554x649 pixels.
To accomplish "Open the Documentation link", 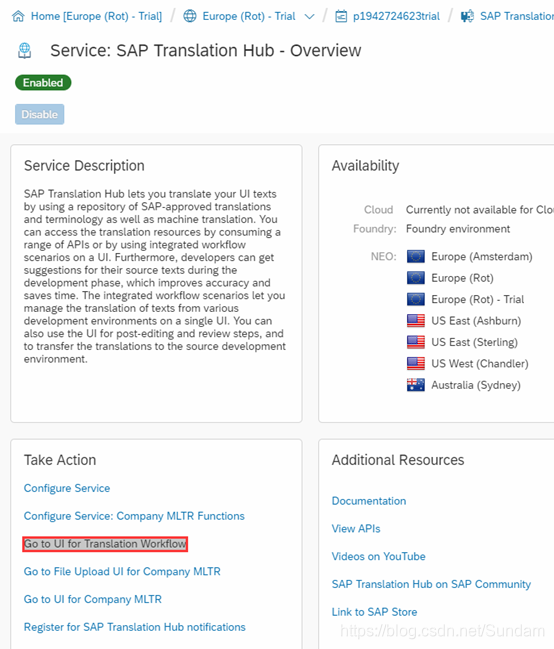I will click(369, 501).
